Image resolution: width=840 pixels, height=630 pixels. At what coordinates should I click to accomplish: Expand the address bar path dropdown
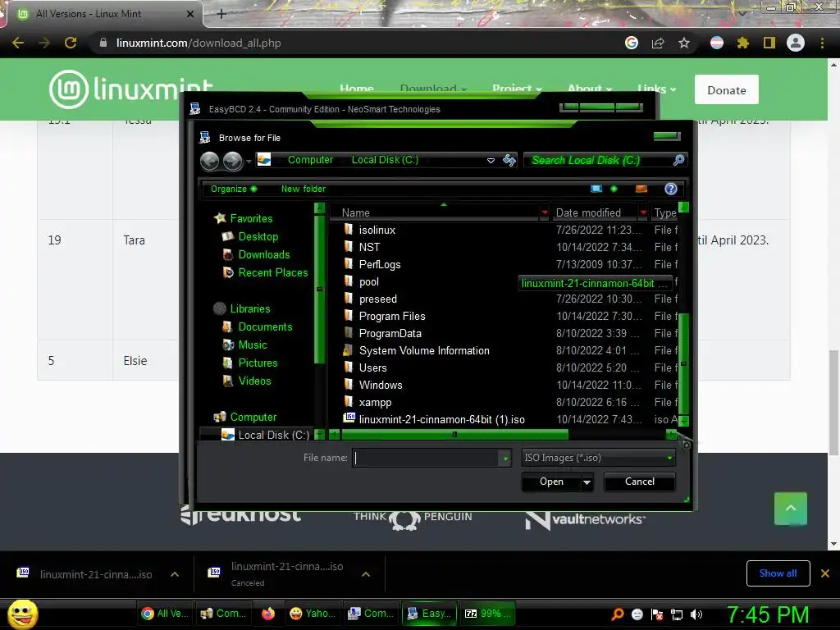click(x=491, y=161)
